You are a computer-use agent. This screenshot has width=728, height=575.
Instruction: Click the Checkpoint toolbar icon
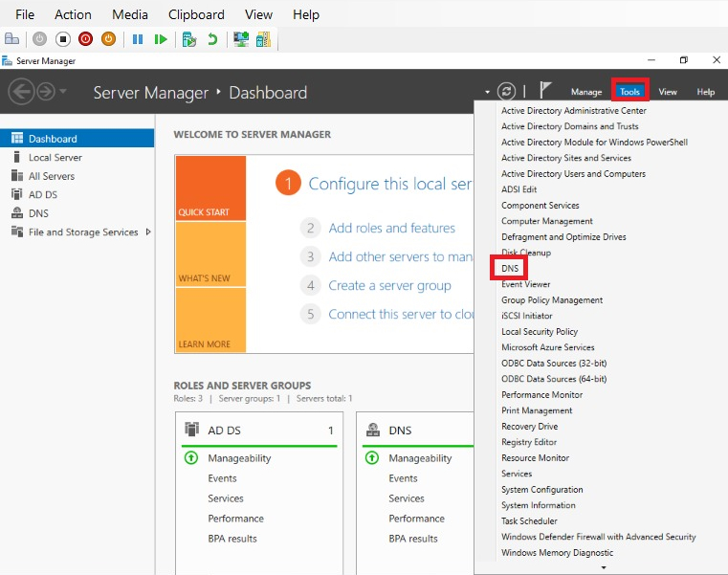[x=189, y=39]
